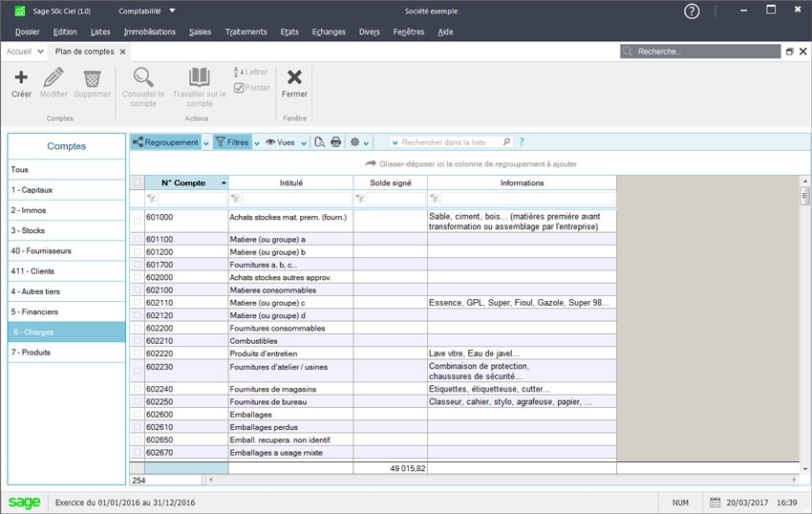Click the Créer plus icon
This screenshot has height=514, width=812.
coord(21,77)
